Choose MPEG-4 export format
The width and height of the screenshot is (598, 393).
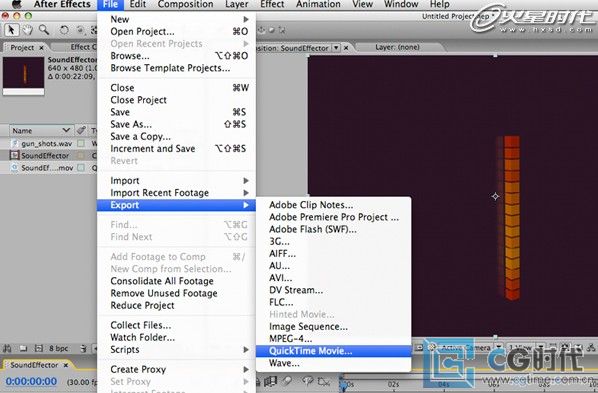334,339
